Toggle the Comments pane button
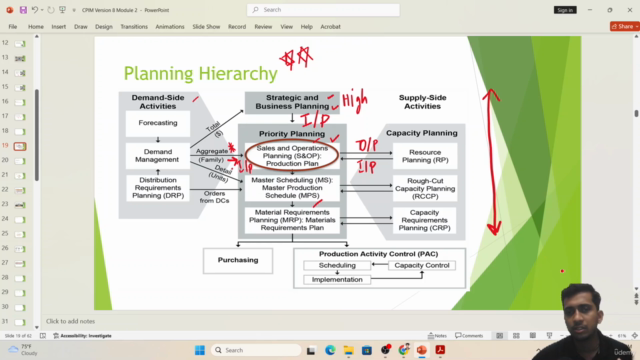The width and height of the screenshot is (640, 360). point(469,336)
